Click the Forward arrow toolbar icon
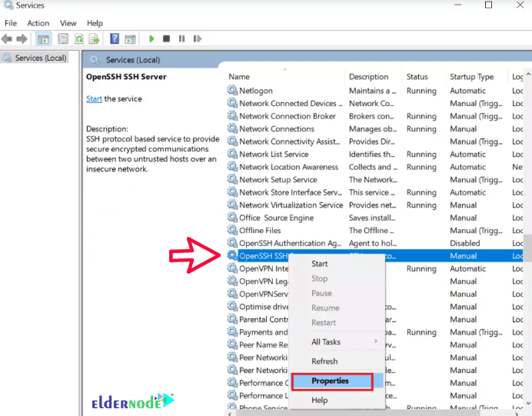The height and width of the screenshot is (416, 532). 22,39
